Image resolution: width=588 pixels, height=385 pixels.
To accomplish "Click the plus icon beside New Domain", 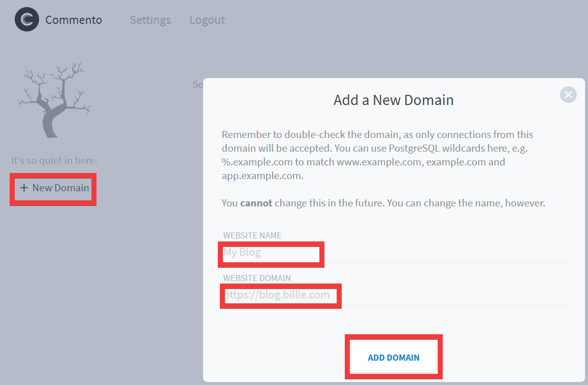I will pos(24,188).
